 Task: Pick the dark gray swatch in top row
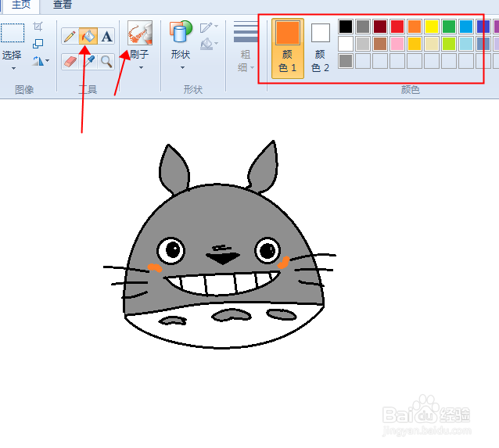point(363,27)
